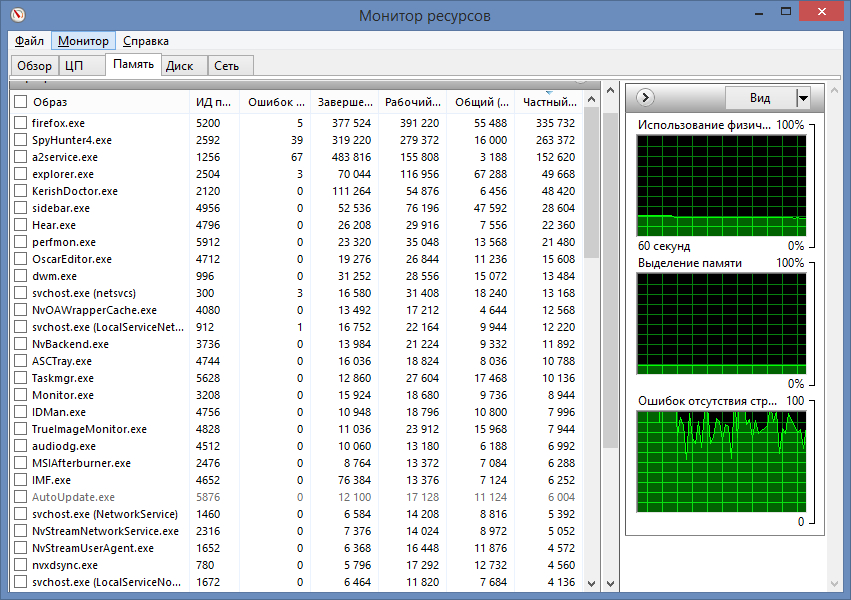Go to the Сеть tab
The image size is (851, 600).
tap(227, 66)
